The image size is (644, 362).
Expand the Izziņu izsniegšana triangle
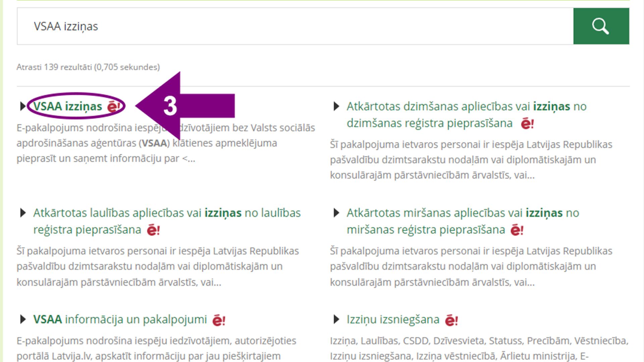(x=336, y=319)
